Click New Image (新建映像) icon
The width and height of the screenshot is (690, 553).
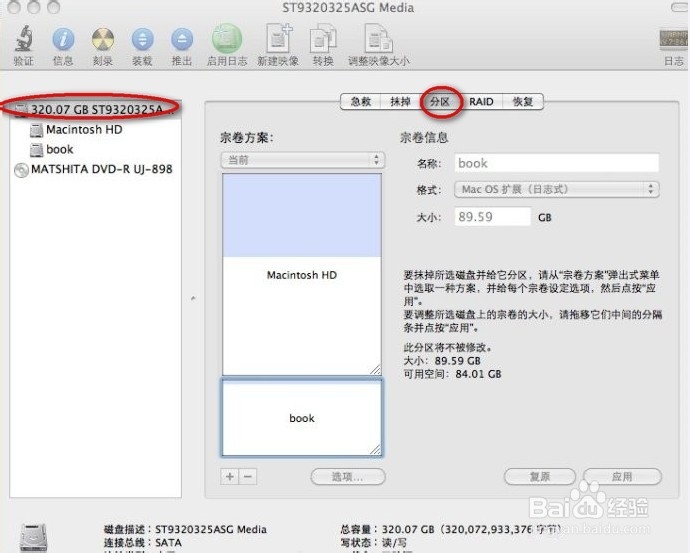click(x=279, y=38)
